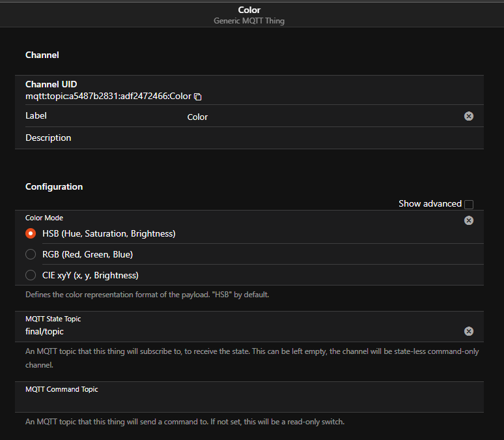Click the Show advanced label text

click(430, 204)
